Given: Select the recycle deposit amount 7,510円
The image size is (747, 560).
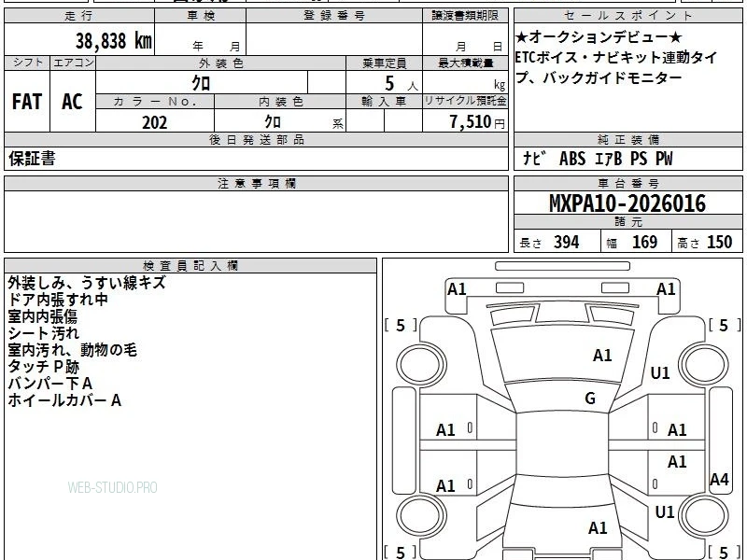Looking at the screenshot, I should tap(477, 122).
